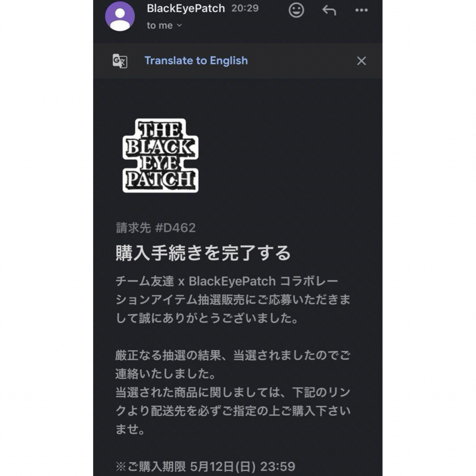Expand recipient details chevron beside "to me"

179,26
